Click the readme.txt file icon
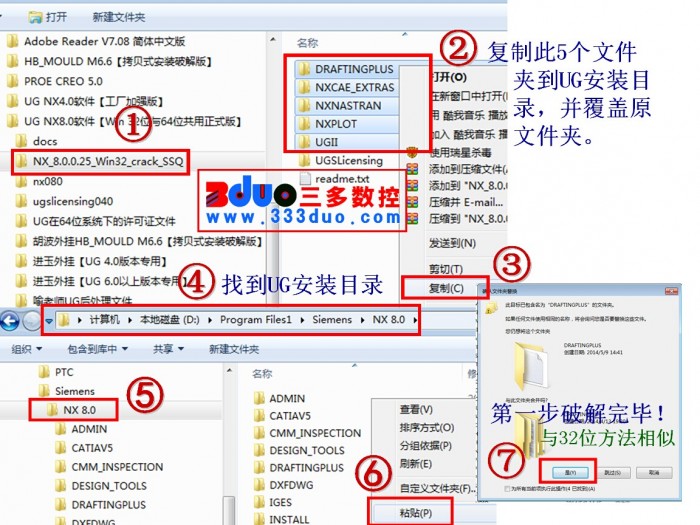The width and height of the screenshot is (700, 525). [305, 179]
